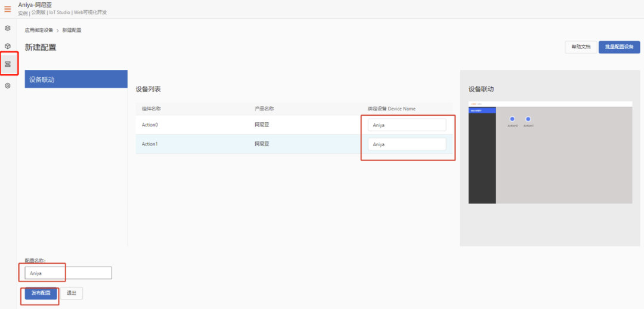Click the Action1 circle in preview
Image resolution: width=644 pixels, height=309 pixels.
coord(528,119)
